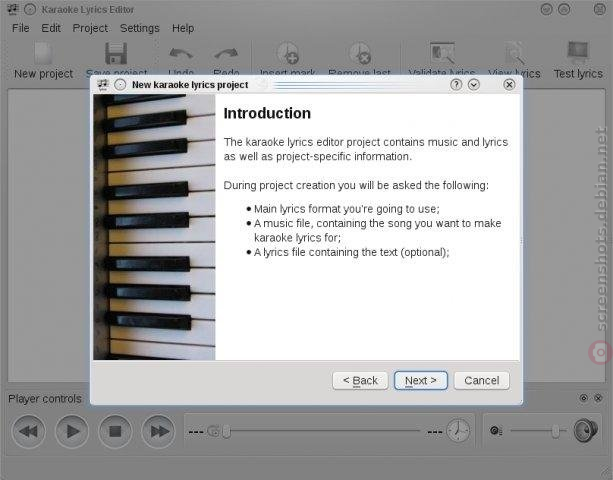This screenshot has height=480, width=613.
Task: Stop playback with the square button
Action: click(x=115, y=432)
